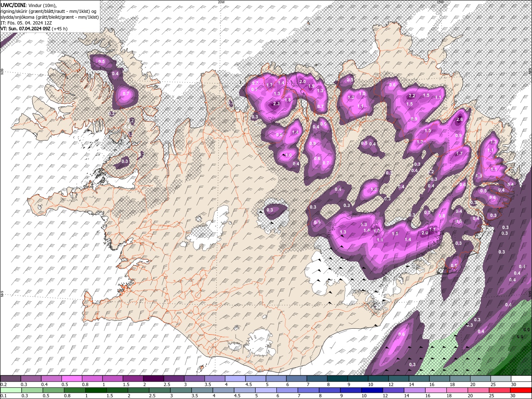
Task: Pick the bright red 30 rain swatch
Action: tap(521, 390)
